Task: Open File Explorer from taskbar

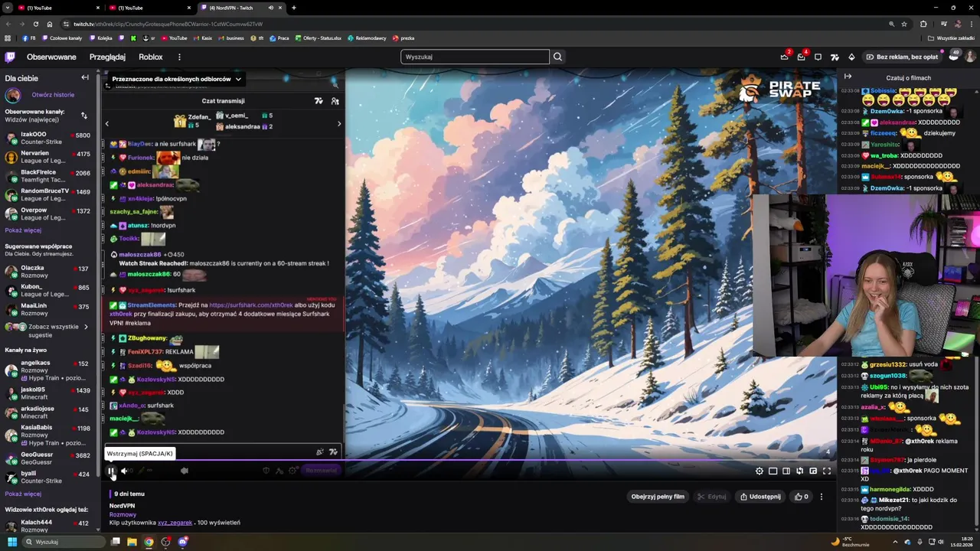Action: (132, 542)
